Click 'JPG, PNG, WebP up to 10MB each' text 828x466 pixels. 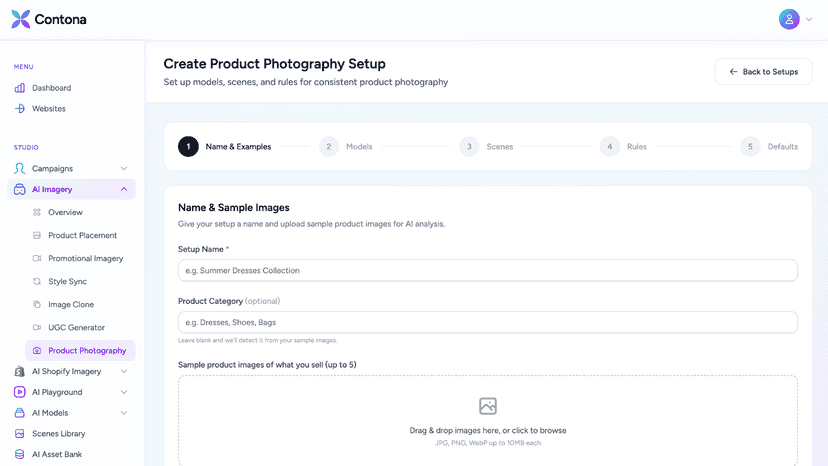(x=488, y=443)
